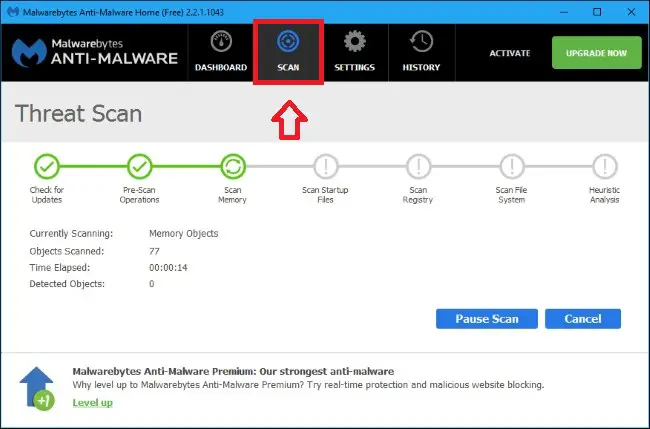Pause the running scan
Image resolution: width=650 pixels, height=429 pixels.
(487, 319)
